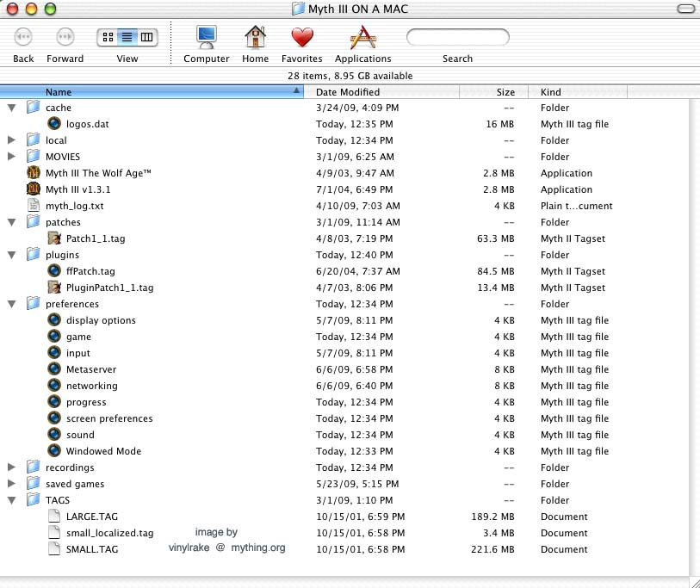700x588 pixels.
Task: Switch to list view mode
Action: pyautogui.click(x=127, y=37)
